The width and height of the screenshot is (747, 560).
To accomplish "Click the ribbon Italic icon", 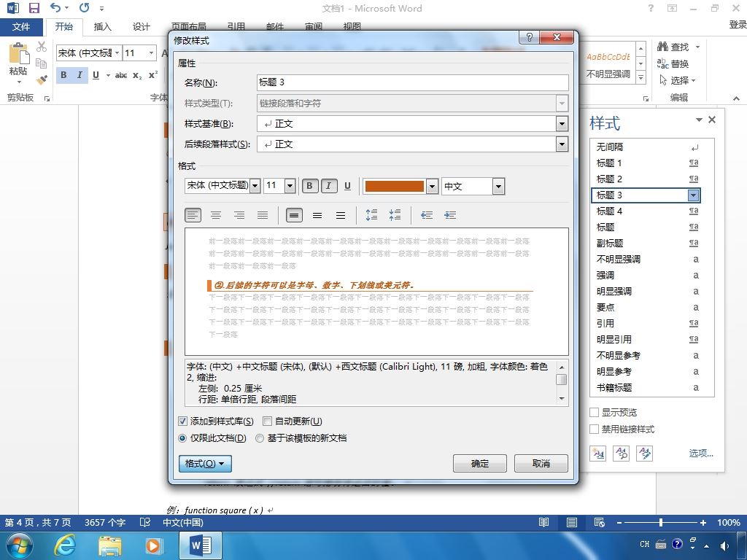I will 80,75.
